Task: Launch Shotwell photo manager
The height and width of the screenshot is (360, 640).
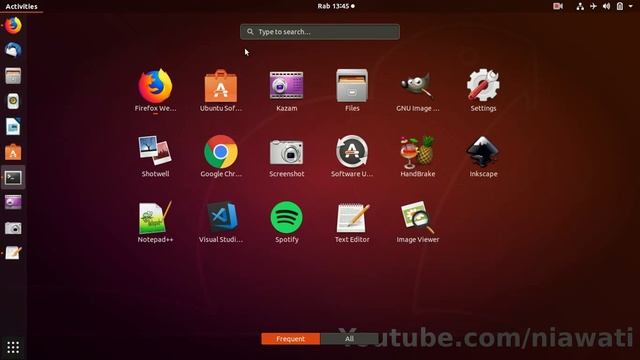Action: pos(155,156)
